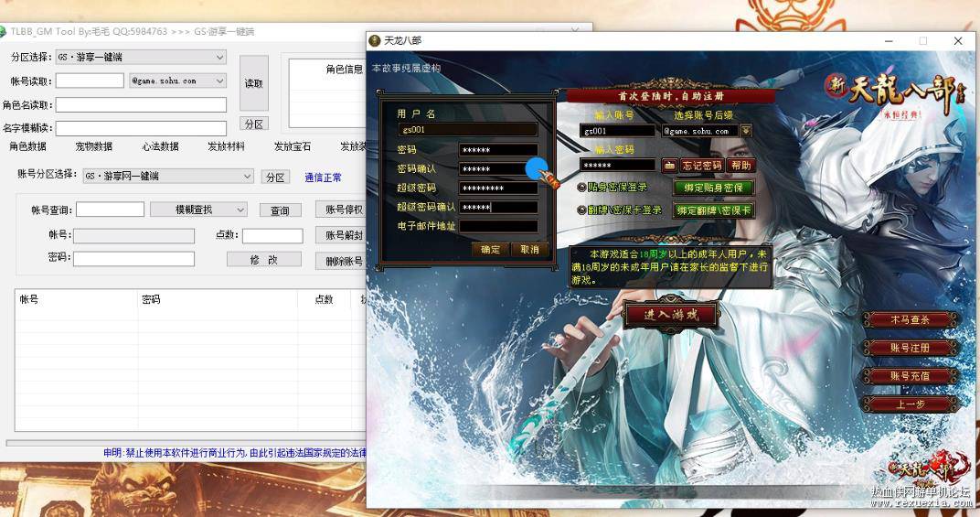The width and height of the screenshot is (980, 517).
Task: Click the 帮助 button in login panel
Action: 740,166
